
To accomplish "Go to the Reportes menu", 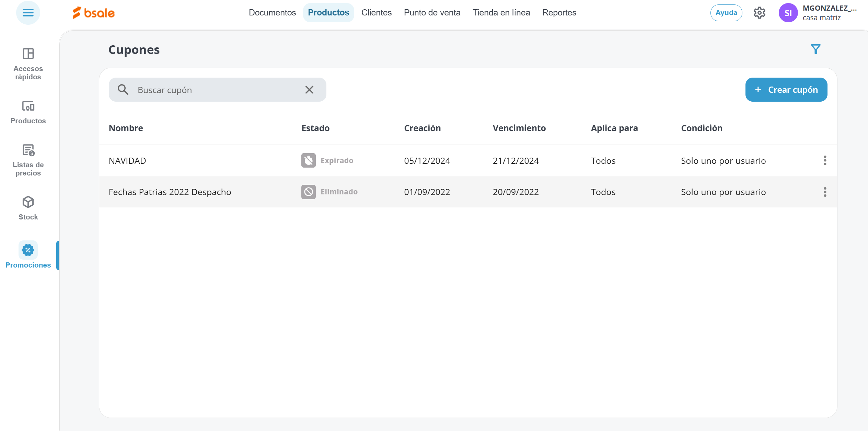I will pyautogui.click(x=559, y=13).
